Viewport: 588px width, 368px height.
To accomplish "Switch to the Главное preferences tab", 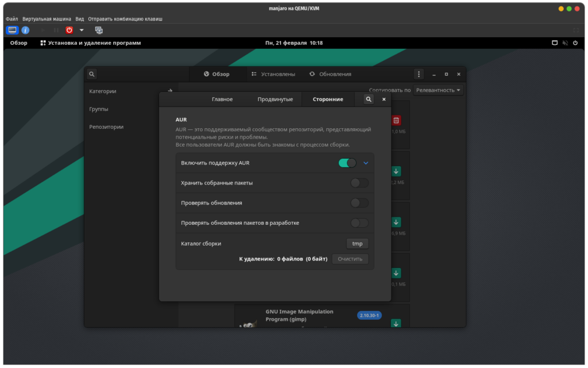I will pos(222,99).
